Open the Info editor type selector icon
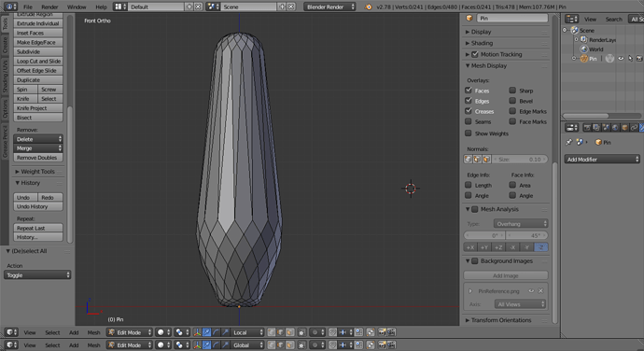This screenshot has height=351, width=644. 10,7
